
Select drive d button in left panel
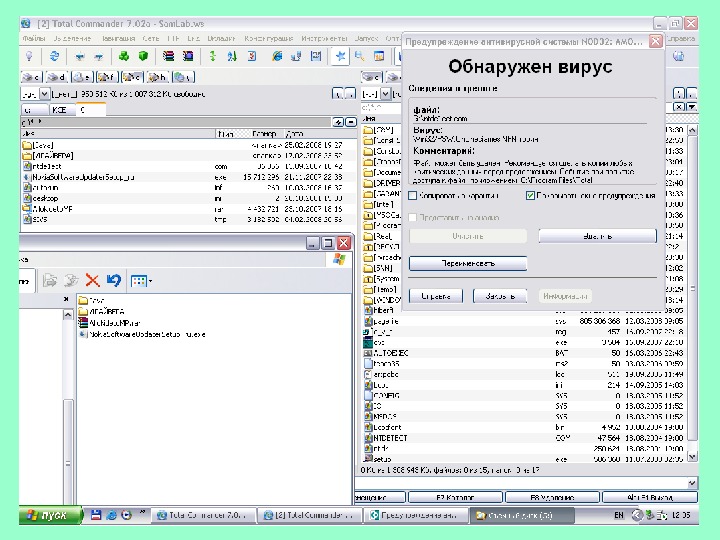57,76
